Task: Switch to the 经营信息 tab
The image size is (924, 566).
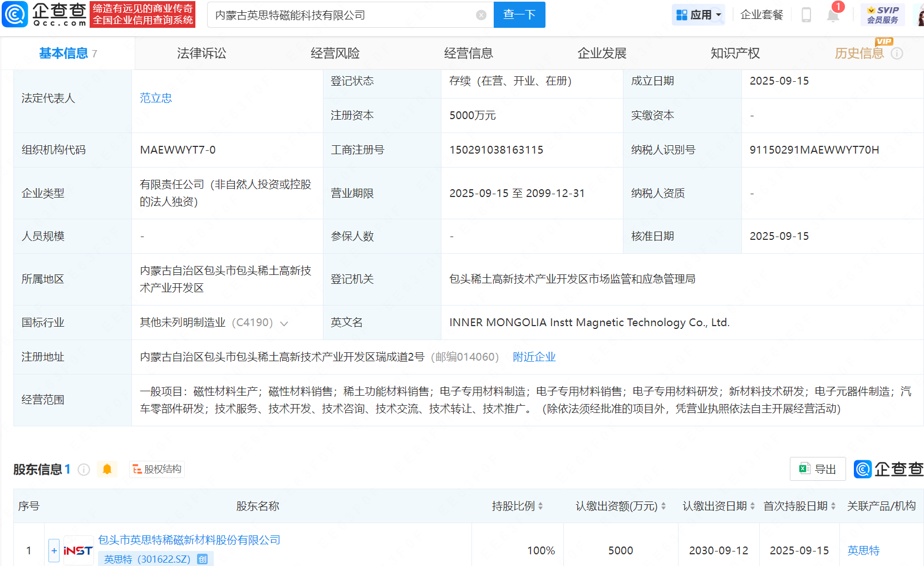Action: coord(469,53)
